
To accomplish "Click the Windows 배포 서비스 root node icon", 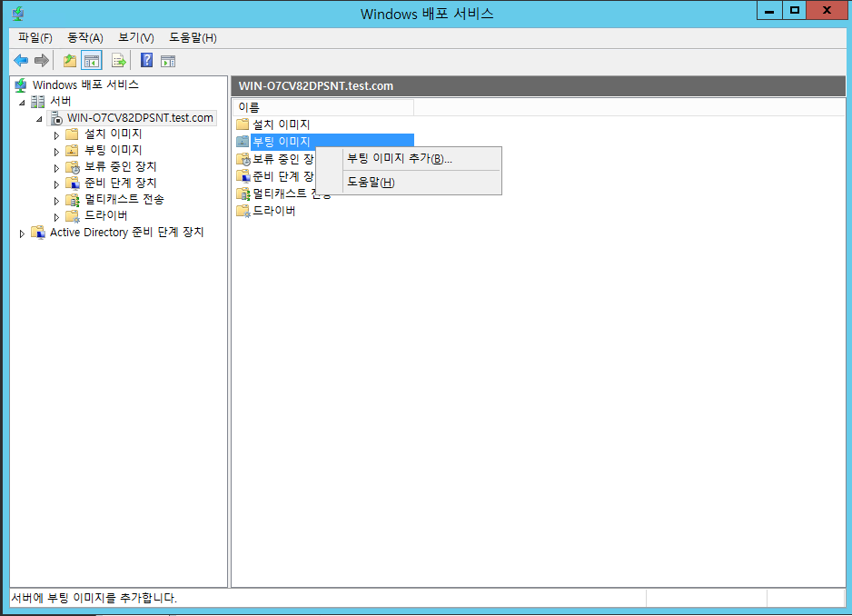I will click(x=21, y=85).
